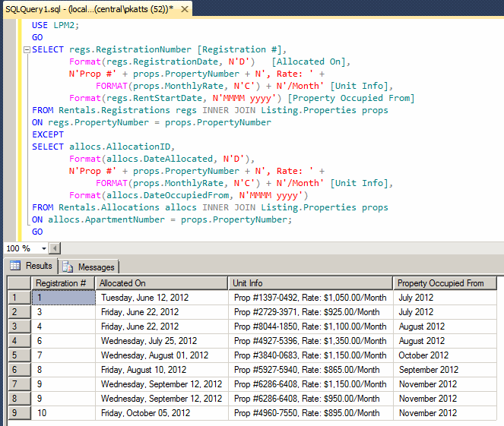Click 'ON regs.PropertyNumber = props.PropertyNumber' line
Image resolution: width=504 pixels, height=426 pixels.
click(x=151, y=122)
